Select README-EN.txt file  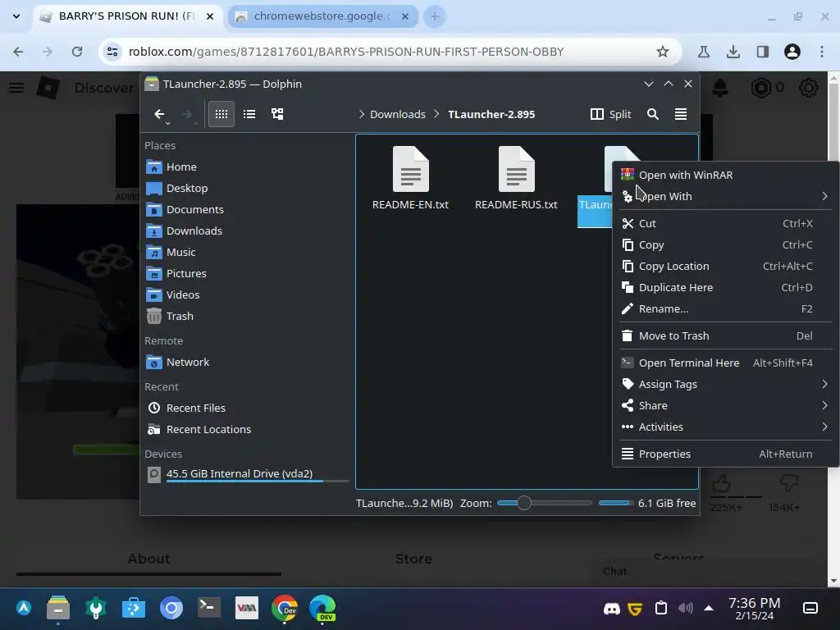coord(410,178)
